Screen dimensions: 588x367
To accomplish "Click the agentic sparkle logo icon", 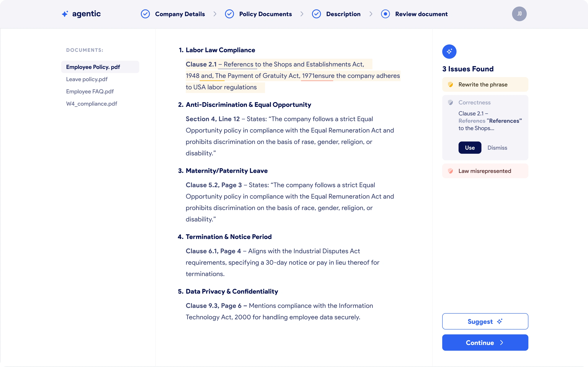I will [65, 14].
